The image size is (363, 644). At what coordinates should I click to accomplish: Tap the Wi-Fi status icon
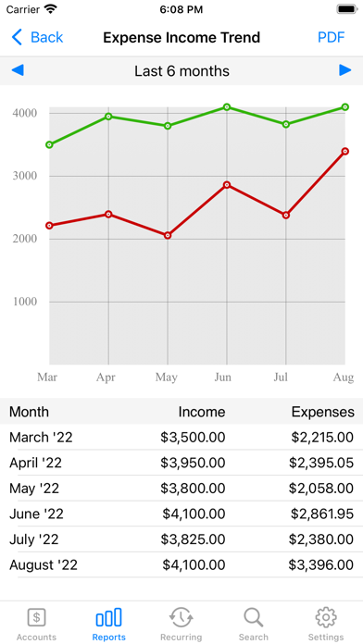(51, 9)
